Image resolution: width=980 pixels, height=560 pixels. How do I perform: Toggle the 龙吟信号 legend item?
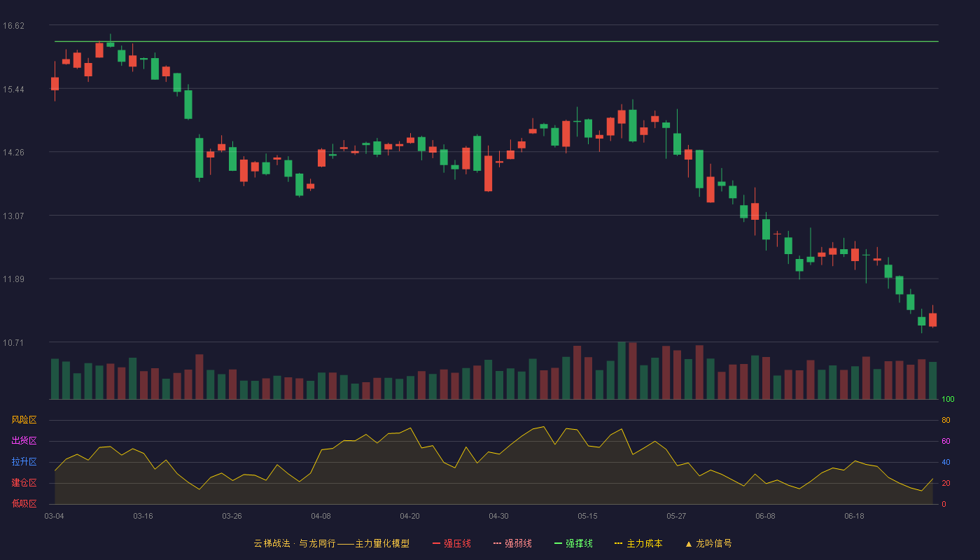708,543
